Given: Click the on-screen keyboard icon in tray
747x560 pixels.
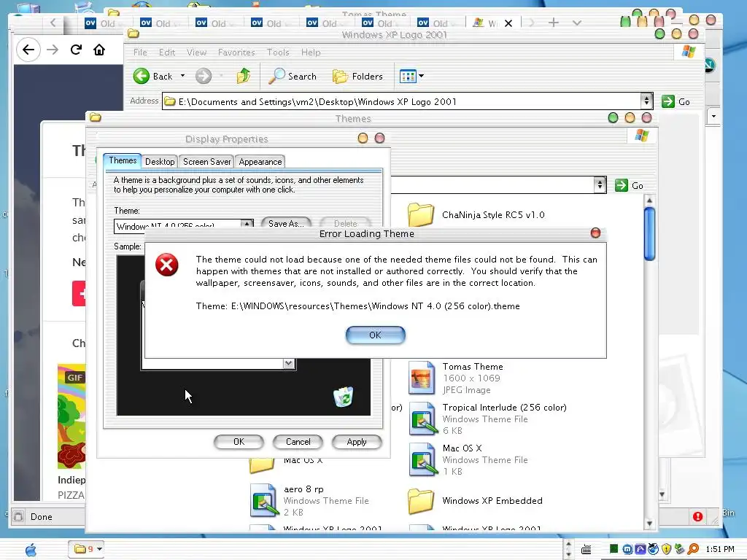Looking at the screenshot, I should click(587, 550).
